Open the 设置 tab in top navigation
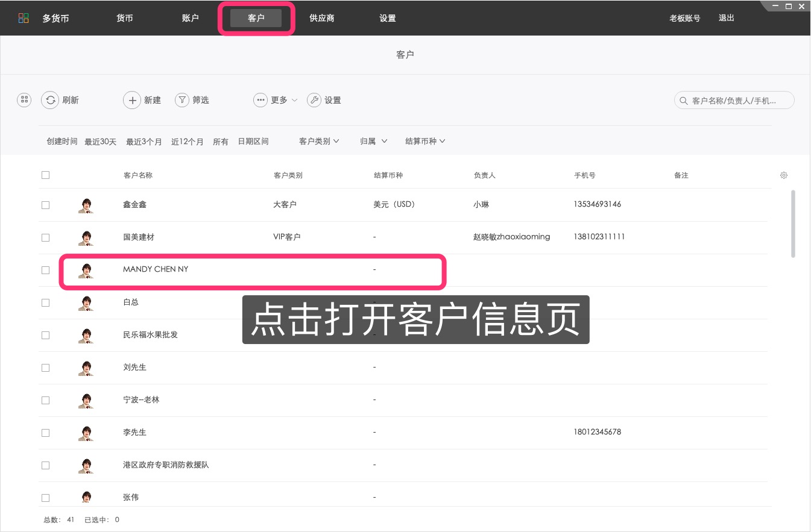The image size is (811, 532). pyautogui.click(x=388, y=18)
